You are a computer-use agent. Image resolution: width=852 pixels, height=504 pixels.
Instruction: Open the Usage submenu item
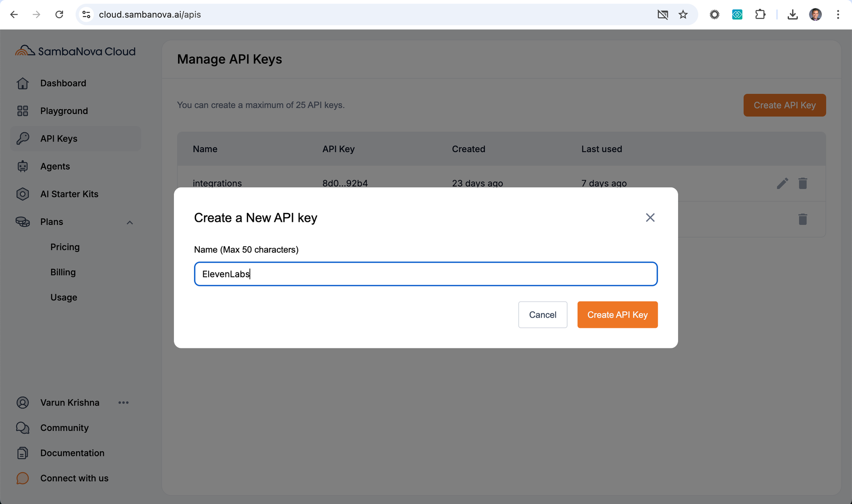pos(63,297)
